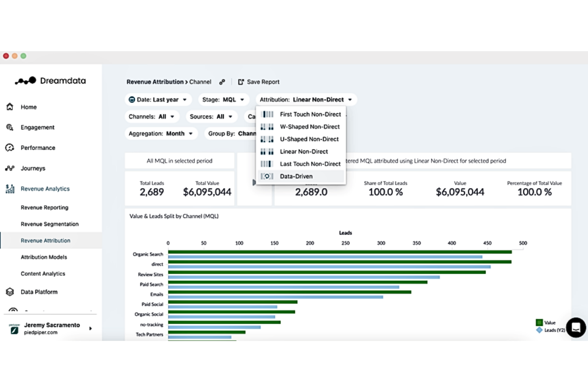The height and width of the screenshot is (392, 588).
Task: Select the Revenue Analytics sidebar icon
Action: click(10, 189)
